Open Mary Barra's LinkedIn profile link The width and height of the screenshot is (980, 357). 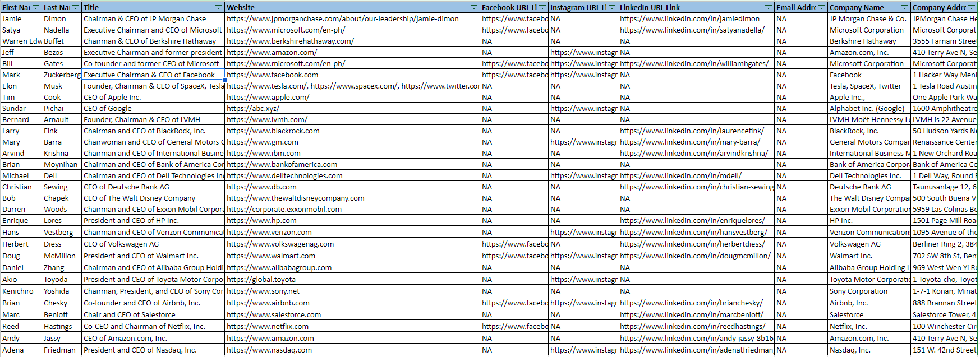coord(690,142)
